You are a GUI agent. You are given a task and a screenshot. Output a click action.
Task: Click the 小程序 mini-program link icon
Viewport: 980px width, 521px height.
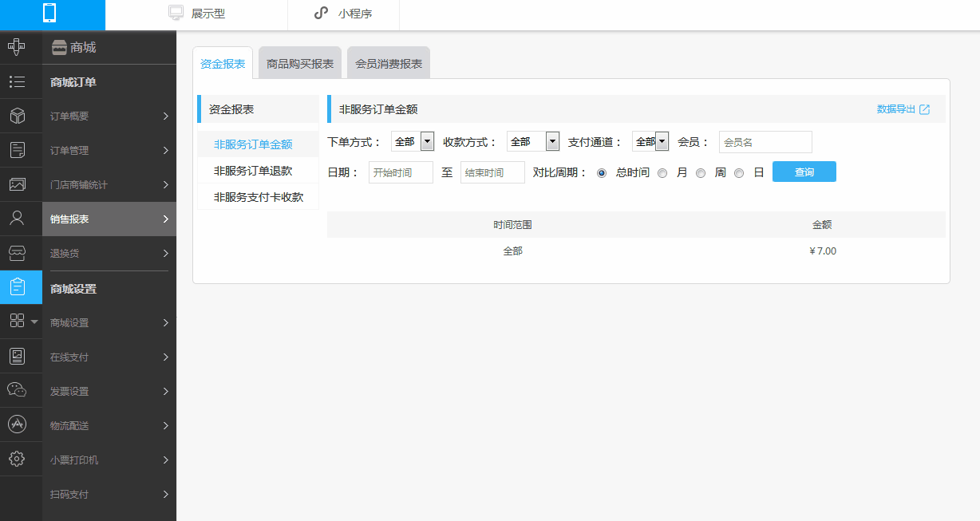pyautogui.click(x=321, y=13)
